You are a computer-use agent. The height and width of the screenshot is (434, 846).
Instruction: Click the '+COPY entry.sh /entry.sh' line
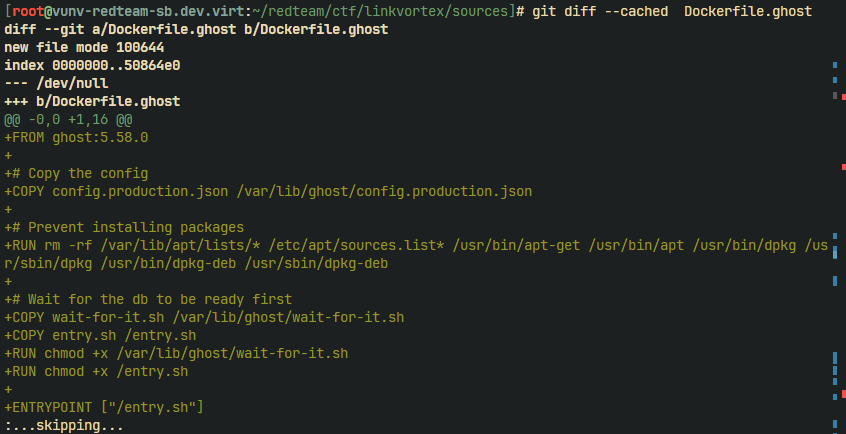pyautogui.click(x=100, y=335)
